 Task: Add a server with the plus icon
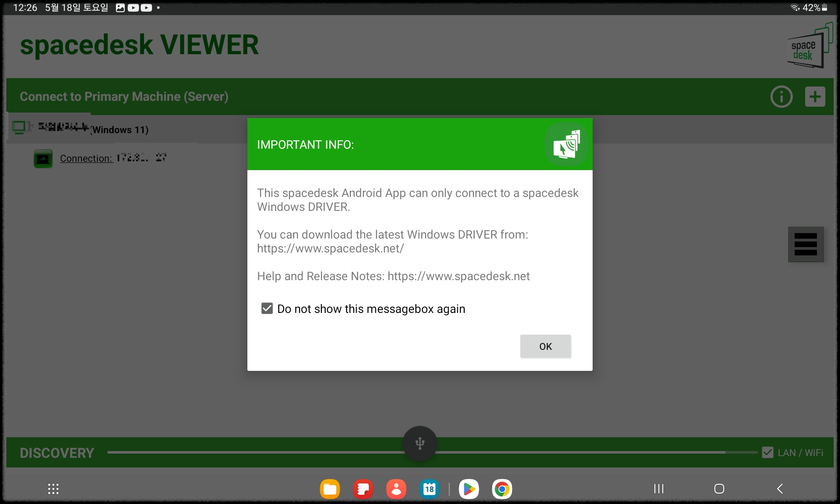pos(815,97)
